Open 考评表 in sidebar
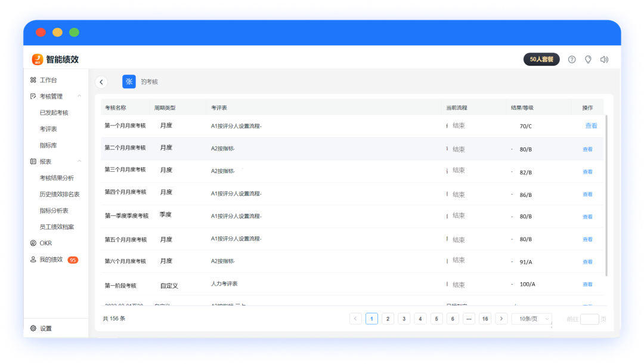The width and height of the screenshot is (644, 364). coord(48,129)
